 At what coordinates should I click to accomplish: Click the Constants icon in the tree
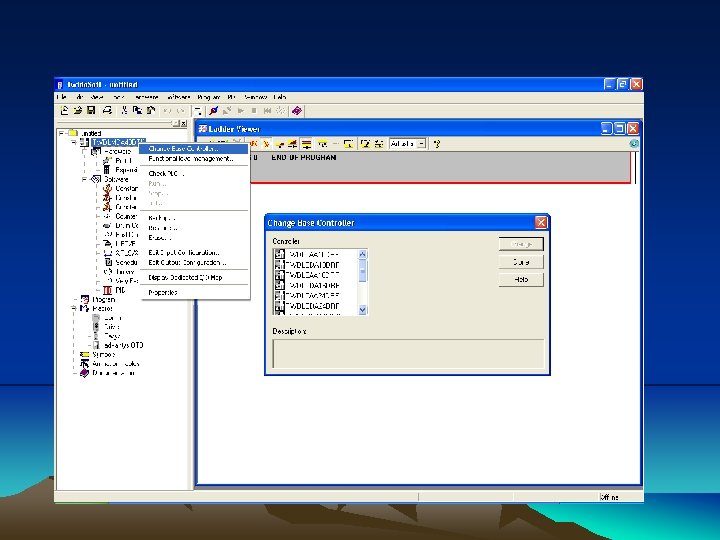pyautogui.click(x=107, y=188)
